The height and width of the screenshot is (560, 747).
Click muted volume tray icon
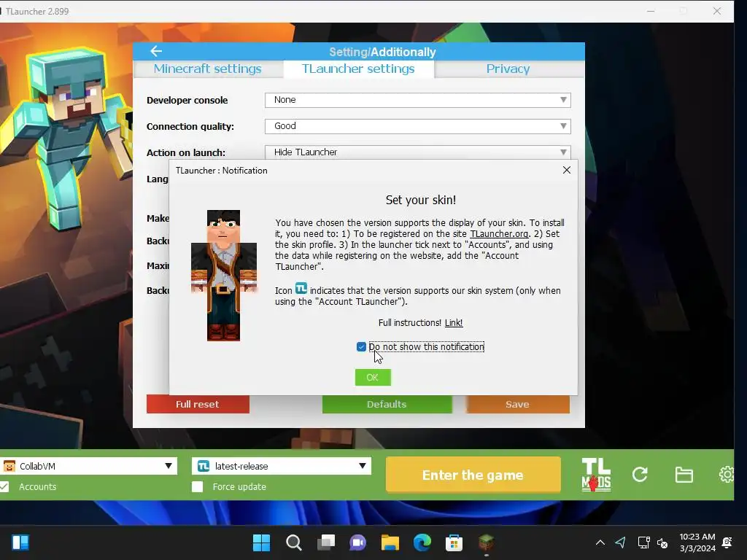[x=662, y=542]
